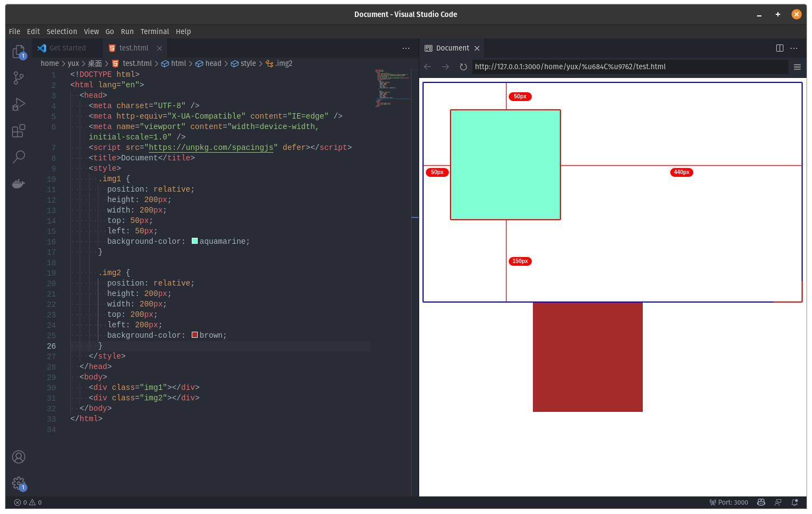Click the brown color swatch in code
812x514 pixels.
(194, 335)
